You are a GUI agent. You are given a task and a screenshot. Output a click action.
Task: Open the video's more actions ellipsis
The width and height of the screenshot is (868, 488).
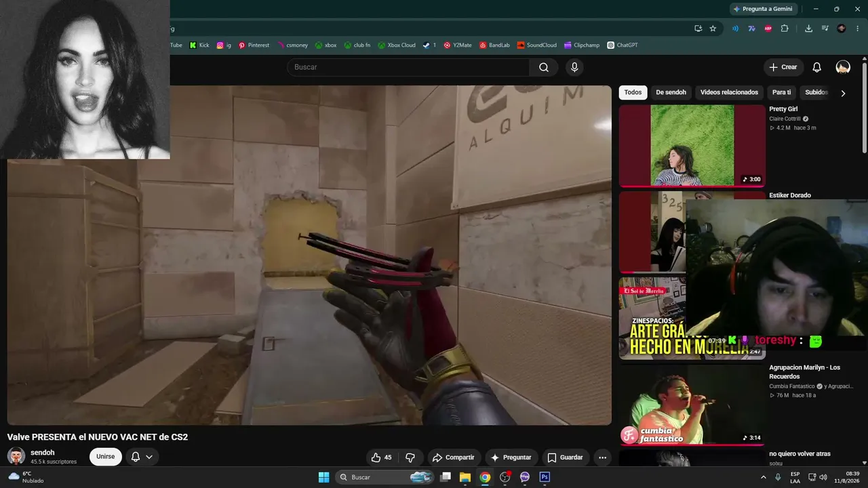(x=602, y=457)
